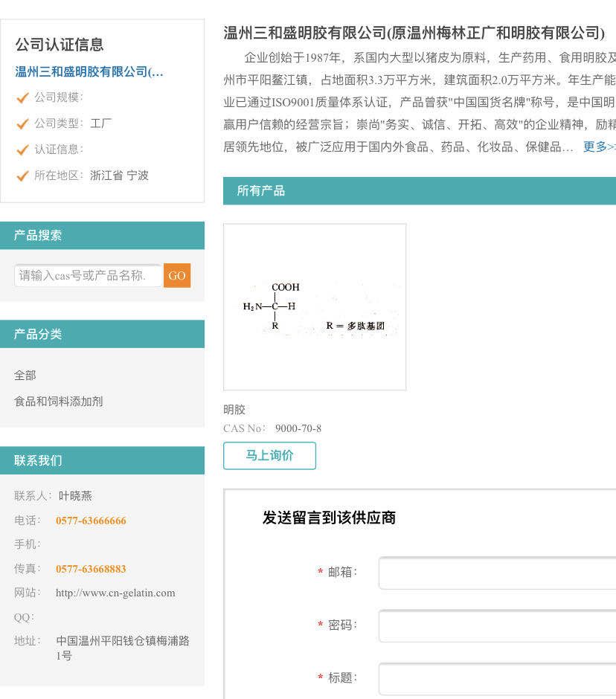Click into the 标题 title field
The width and height of the screenshot is (616, 699).
(497, 678)
